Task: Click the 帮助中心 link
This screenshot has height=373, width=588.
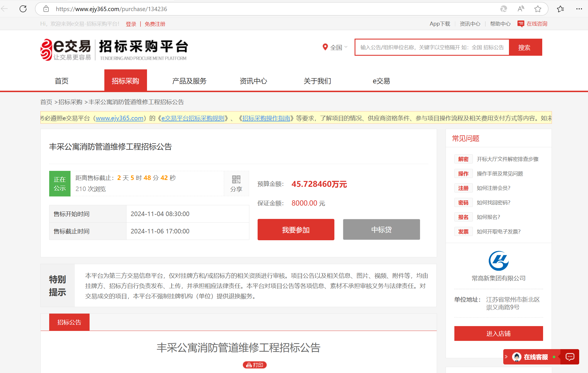Action: coord(500,24)
